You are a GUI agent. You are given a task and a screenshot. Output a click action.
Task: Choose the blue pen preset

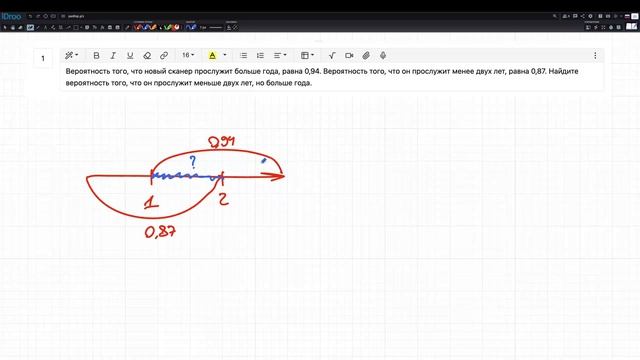[146, 27]
